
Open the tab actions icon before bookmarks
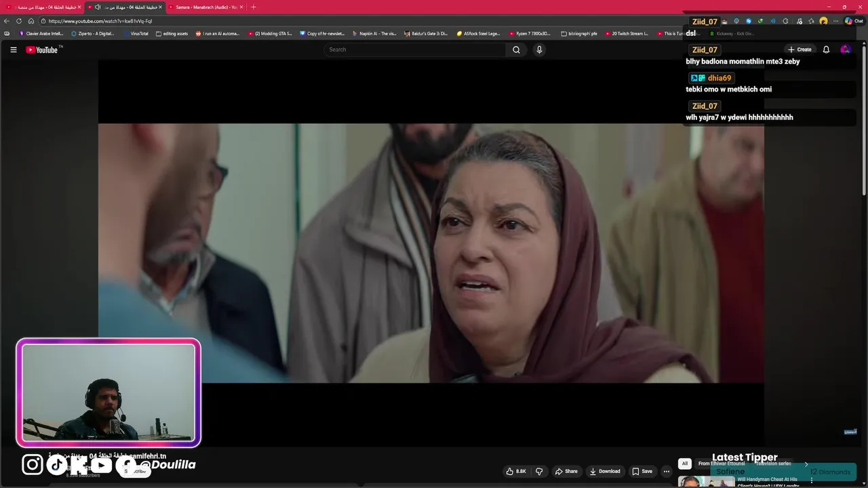click(7, 33)
